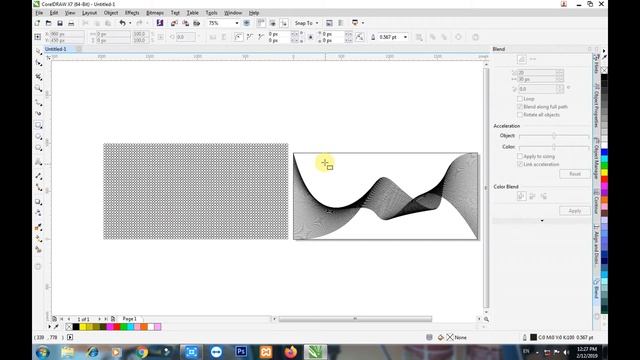Open Firefox from the taskbar

point(291,352)
